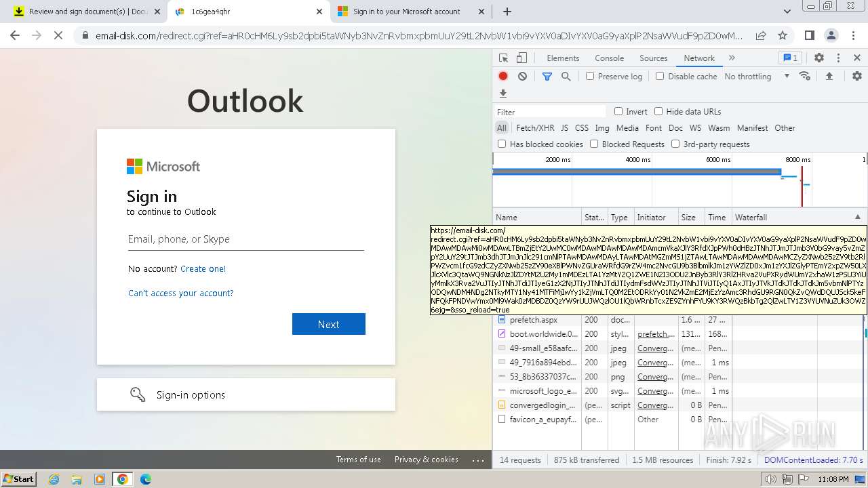Enable Disable cache checkbox
Image resolution: width=868 pixels, height=488 pixels.
pos(660,77)
